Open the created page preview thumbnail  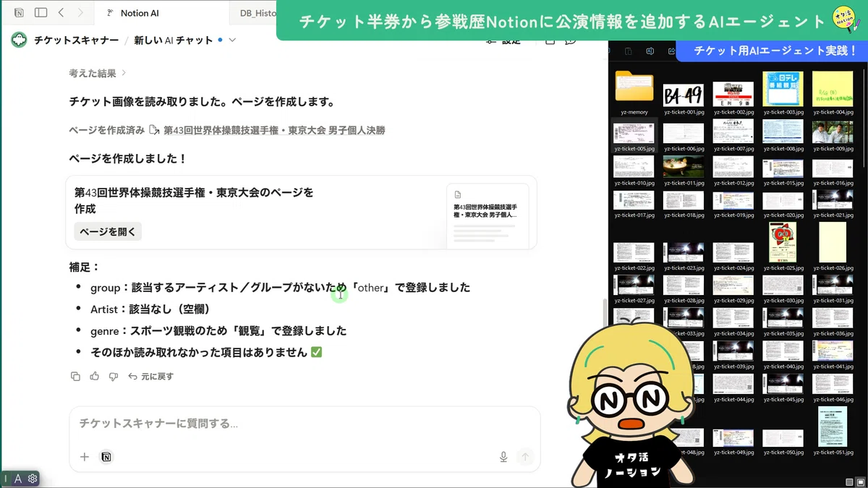pos(488,215)
